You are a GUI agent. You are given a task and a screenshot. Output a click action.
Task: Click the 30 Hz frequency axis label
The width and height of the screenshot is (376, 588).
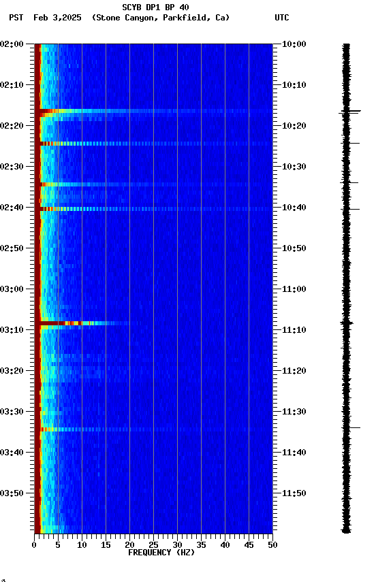(178, 545)
